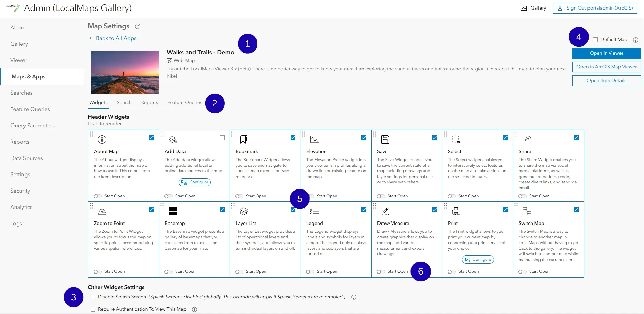Enable Disable Splash Screen option
The width and height of the screenshot is (644, 314).
(x=93, y=297)
